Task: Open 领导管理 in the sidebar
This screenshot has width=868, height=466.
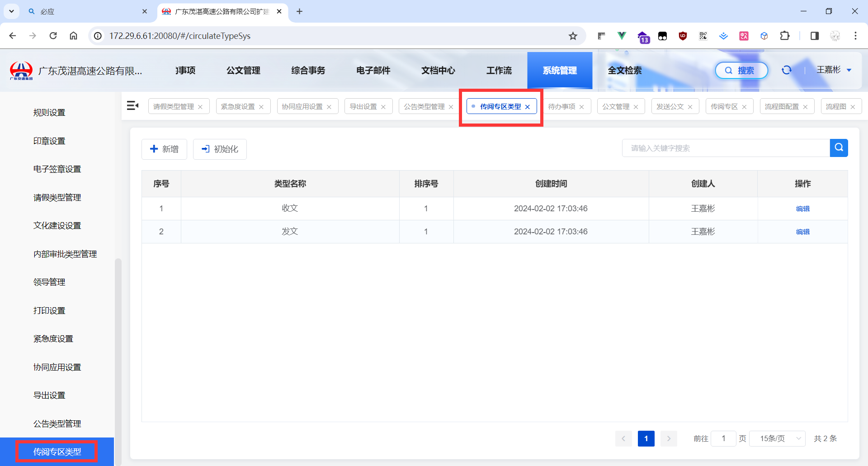Action: coord(49,282)
